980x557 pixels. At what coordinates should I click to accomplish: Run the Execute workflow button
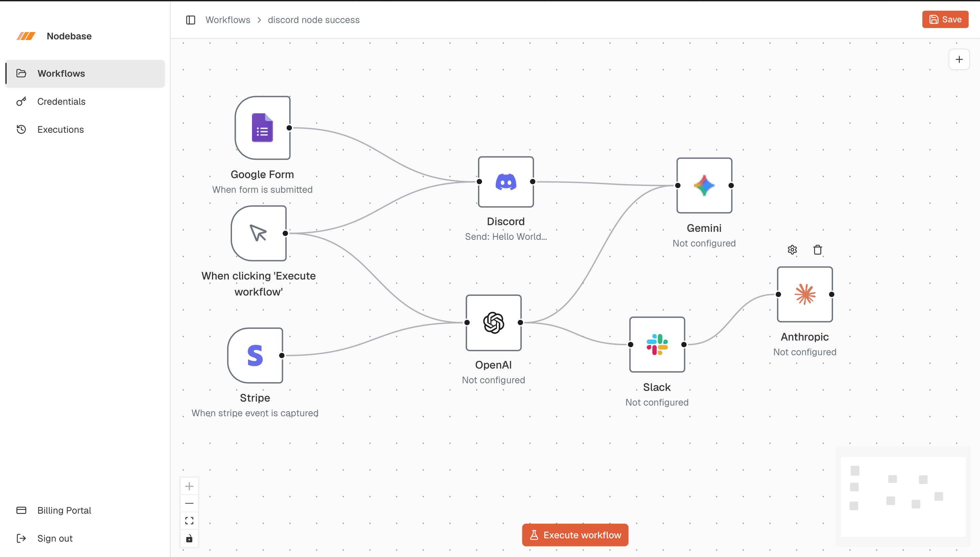pos(575,535)
